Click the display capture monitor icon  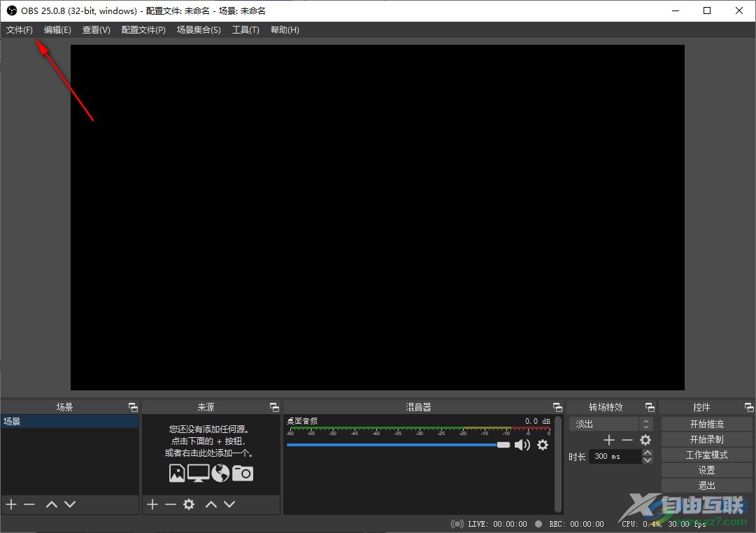pyautogui.click(x=198, y=473)
